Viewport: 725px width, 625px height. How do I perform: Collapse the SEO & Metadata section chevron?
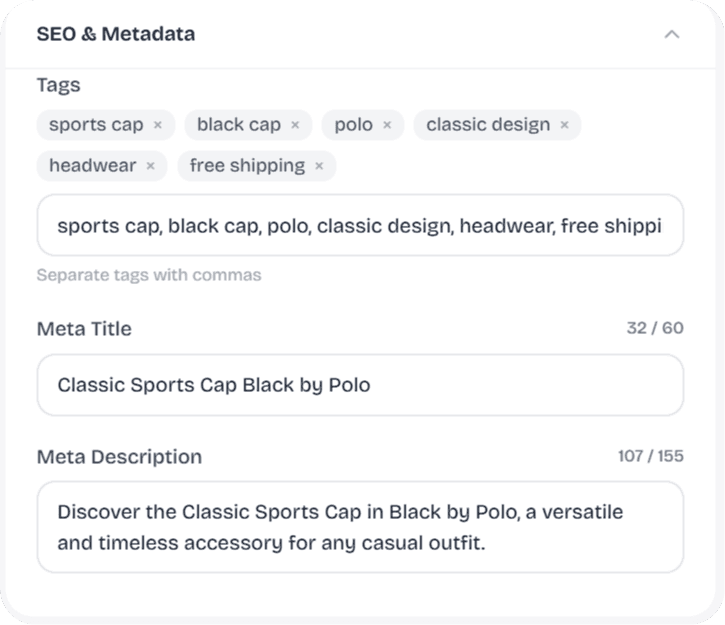tap(672, 34)
